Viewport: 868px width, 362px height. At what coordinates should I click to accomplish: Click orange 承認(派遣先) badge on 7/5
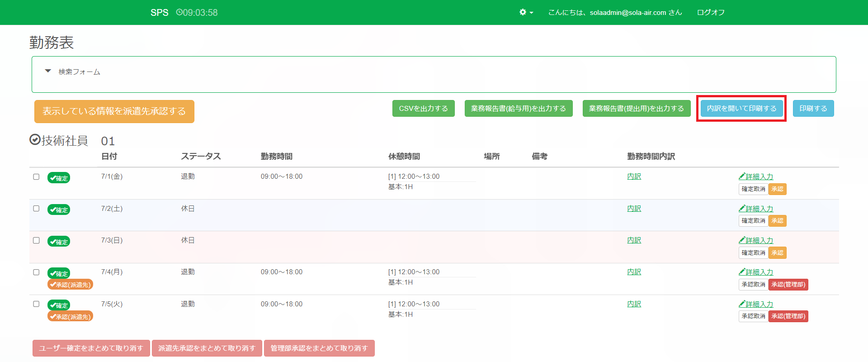70,317
